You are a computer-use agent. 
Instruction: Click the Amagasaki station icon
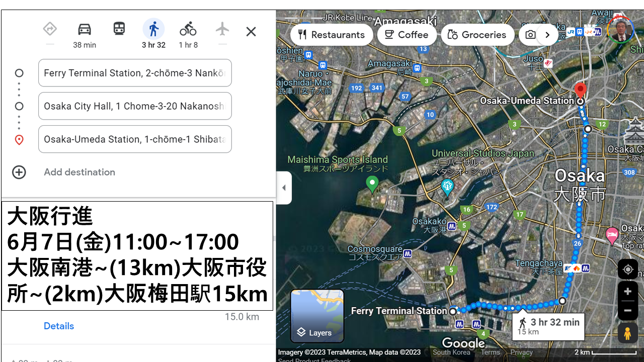417,67
